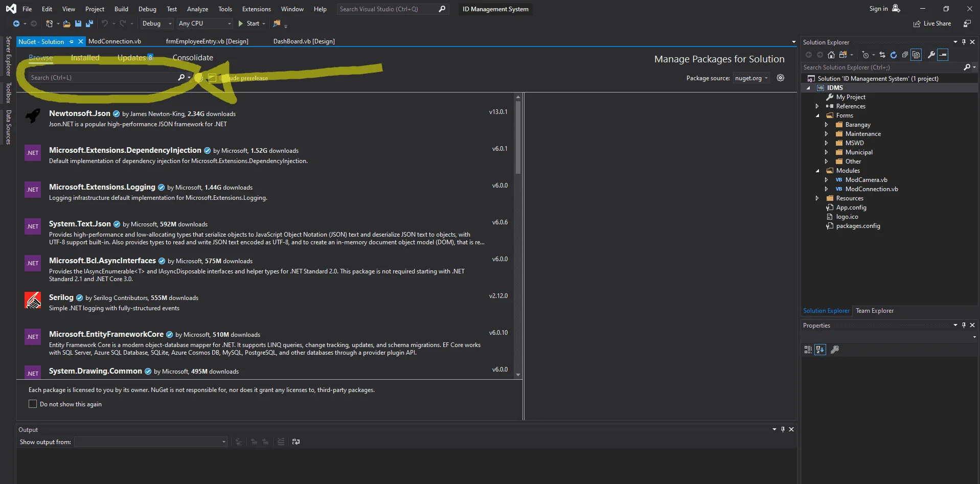Click the package list vertical scrollbar
This screenshot has height=484, width=980.
[518, 137]
